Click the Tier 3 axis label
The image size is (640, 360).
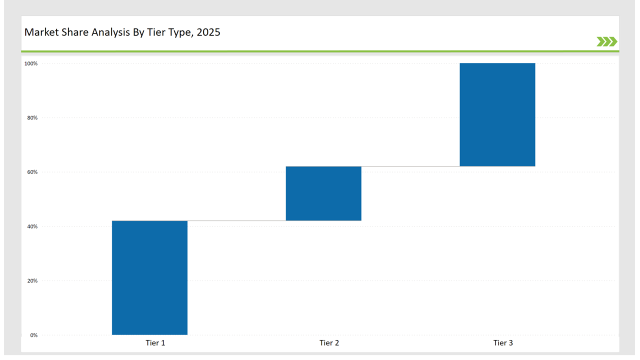[503, 343]
